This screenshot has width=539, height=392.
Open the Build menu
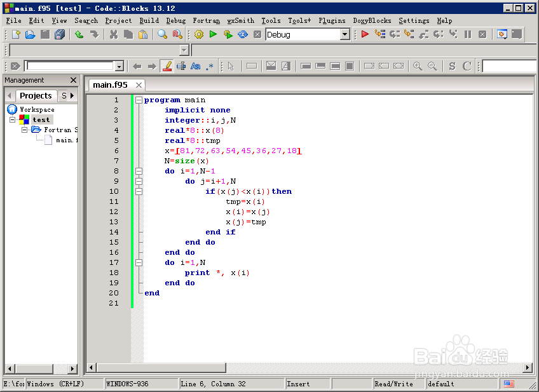[149, 20]
